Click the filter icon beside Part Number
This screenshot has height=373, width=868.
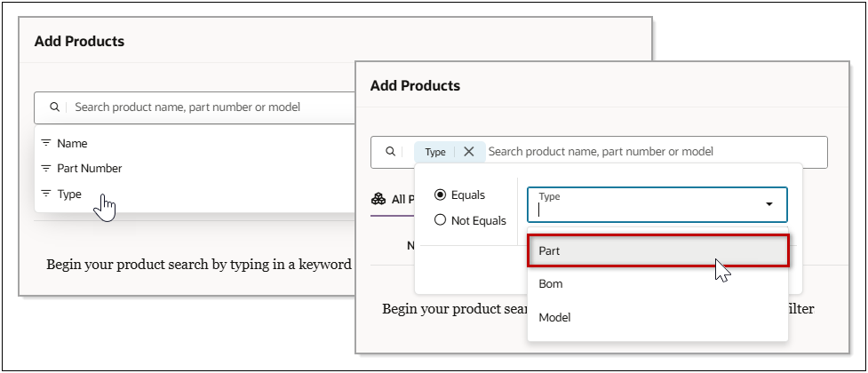coord(46,169)
